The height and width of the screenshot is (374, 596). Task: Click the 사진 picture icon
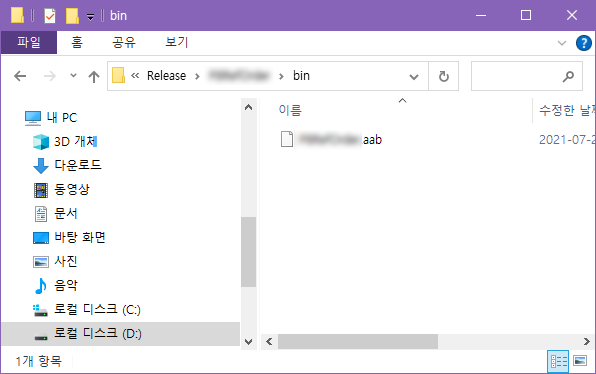pos(41,262)
